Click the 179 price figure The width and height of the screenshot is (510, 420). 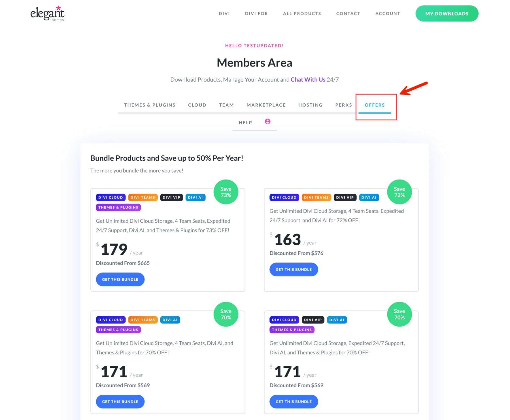tap(114, 249)
